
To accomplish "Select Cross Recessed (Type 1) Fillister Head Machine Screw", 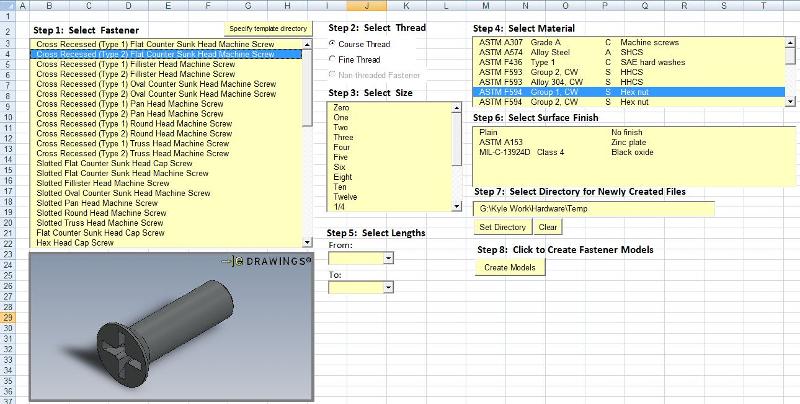I will click(166, 64).
